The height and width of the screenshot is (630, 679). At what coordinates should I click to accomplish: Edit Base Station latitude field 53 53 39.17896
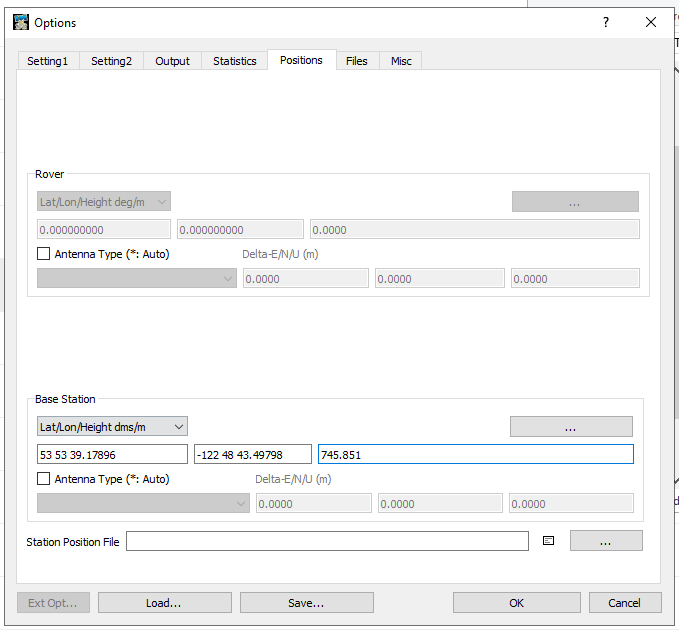(x=112, y=455)
